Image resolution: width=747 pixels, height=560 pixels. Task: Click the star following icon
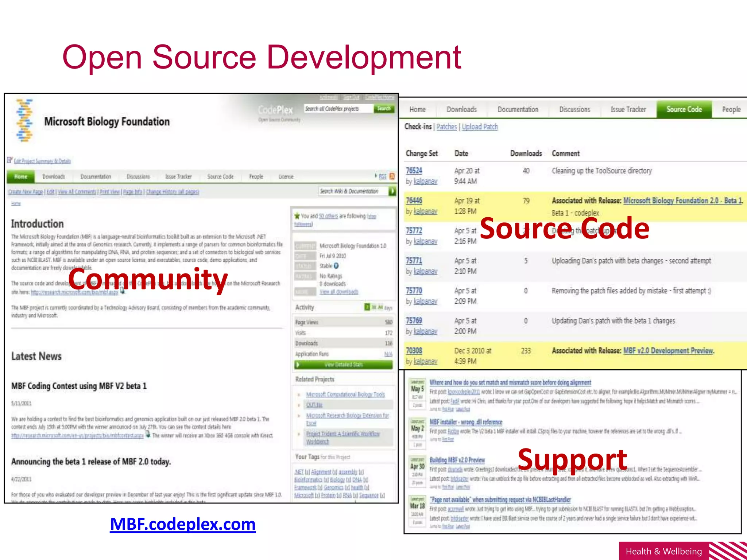[x=297, y=216]
